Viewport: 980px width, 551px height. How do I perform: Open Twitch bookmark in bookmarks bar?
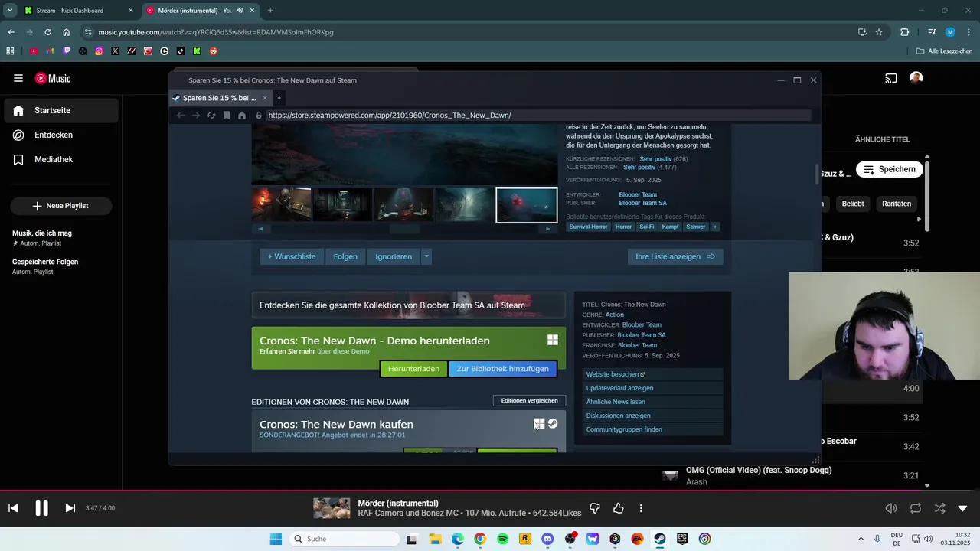67,51
